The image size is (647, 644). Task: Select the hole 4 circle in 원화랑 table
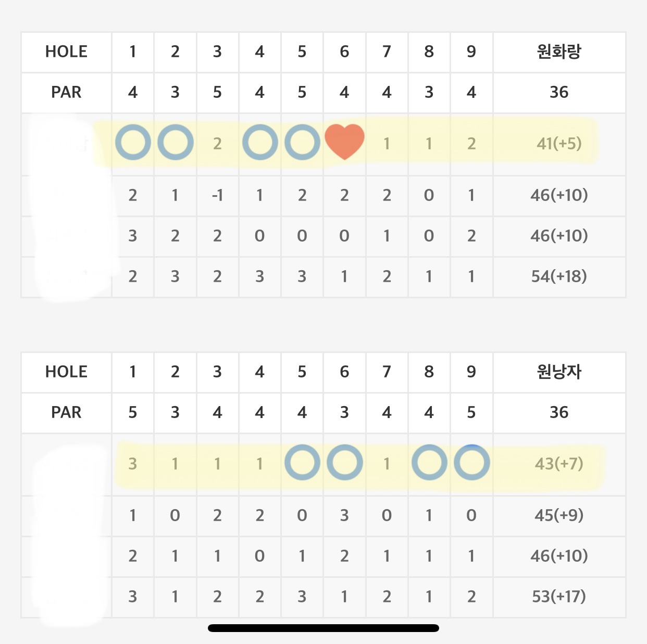pyautogui.click(x=260, y=142)
